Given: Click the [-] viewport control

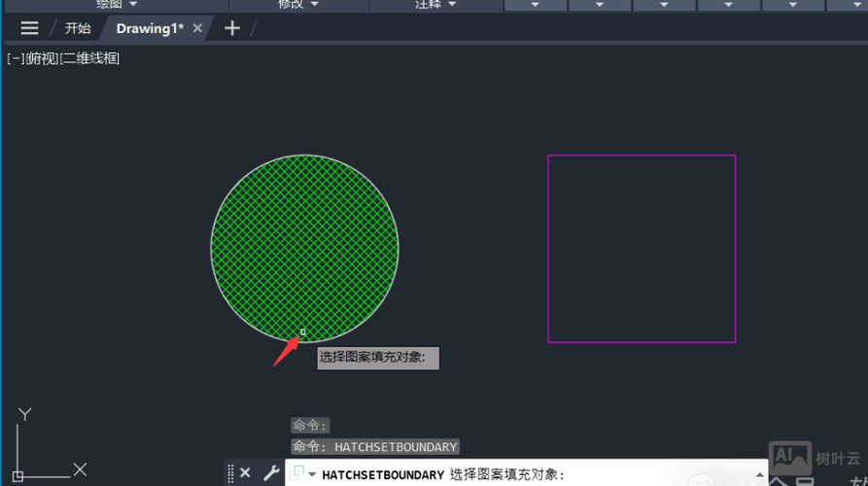Looking at the screenshot, I should click(x=16, y=58).
